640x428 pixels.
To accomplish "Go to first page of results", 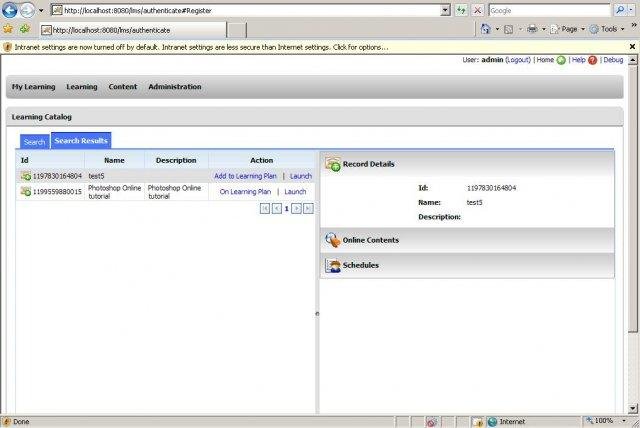I will click(x=265, y=208).
